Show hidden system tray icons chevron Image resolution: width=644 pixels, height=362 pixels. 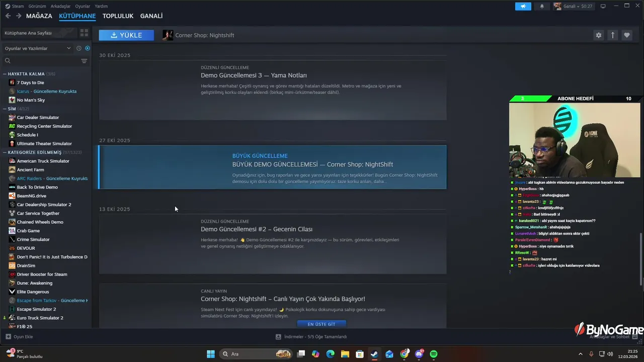(x=580, y=354)
